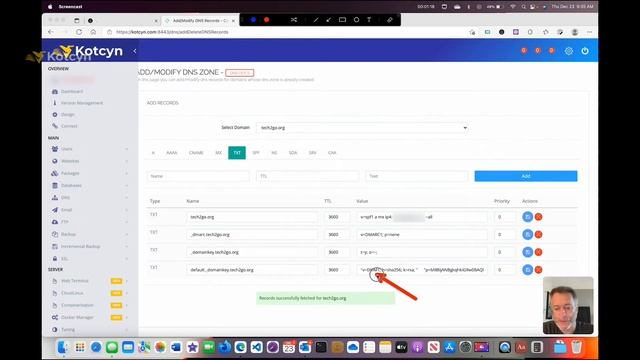The image size is (640, 360).
Task: Select the TXT record tab
Action: tap(237, 153)
